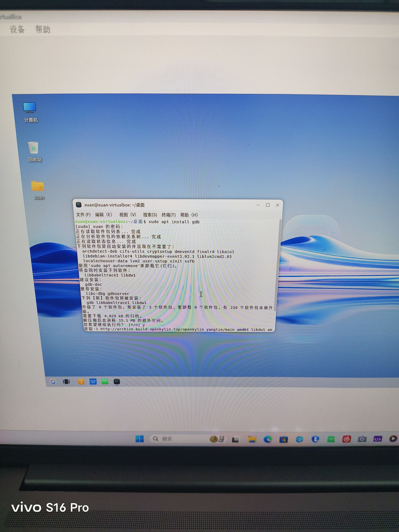The height and width of the screenshot is (532, 399).
Task: Open File Explorer in Windows taskbar
Action: point(252,439)
